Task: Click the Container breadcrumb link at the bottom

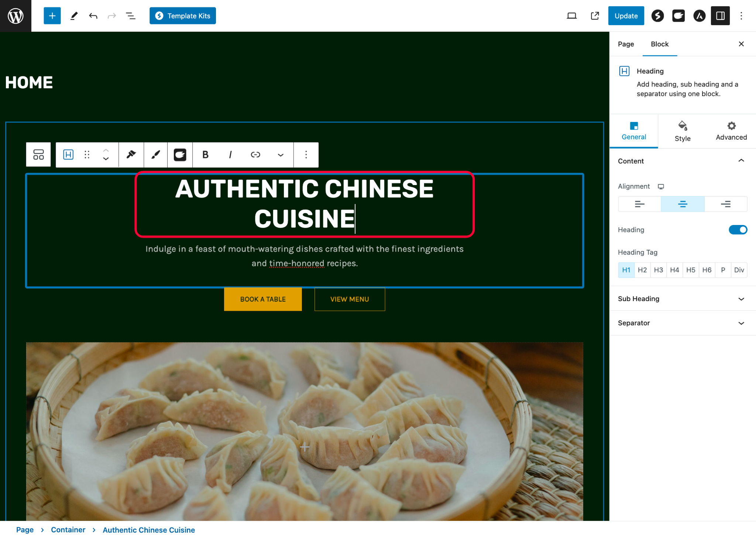Action: point(68,529)
